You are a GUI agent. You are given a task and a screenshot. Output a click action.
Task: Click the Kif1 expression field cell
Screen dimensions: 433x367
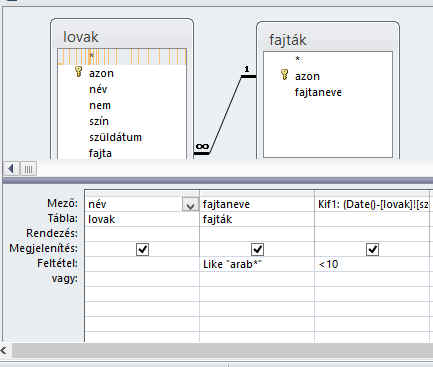372,204
